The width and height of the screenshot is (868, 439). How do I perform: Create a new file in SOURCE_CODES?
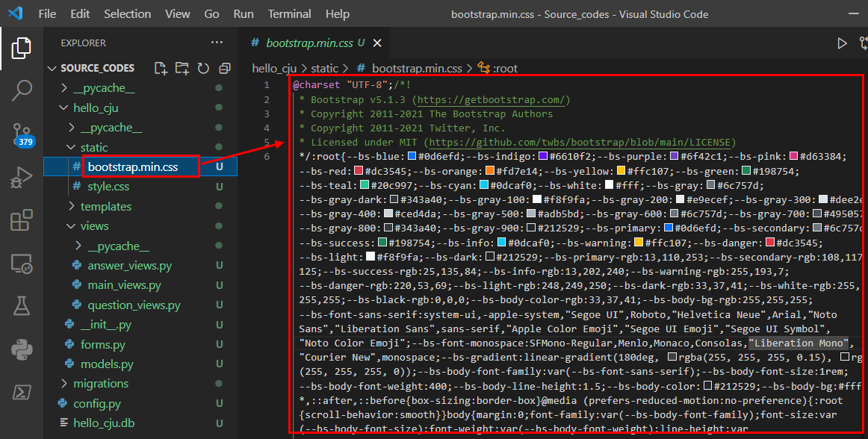coord(161,68)
